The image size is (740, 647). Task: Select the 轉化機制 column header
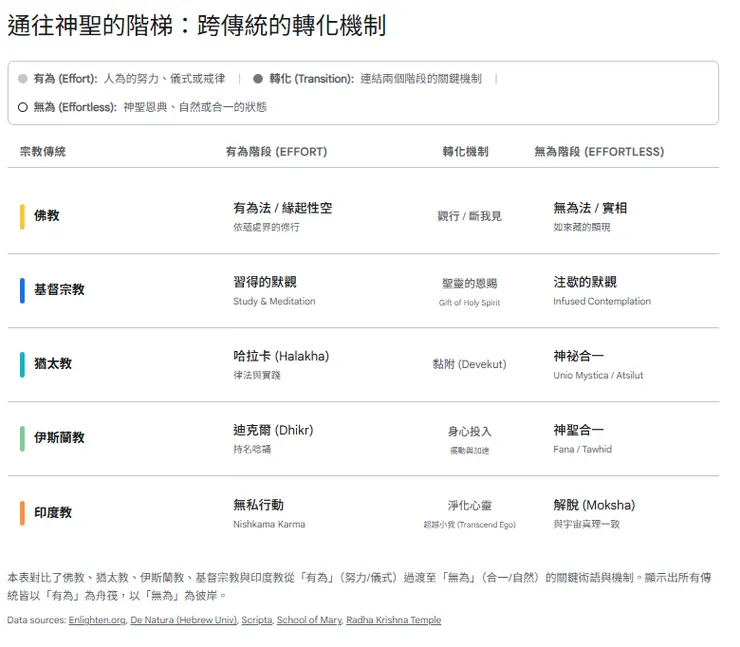[465, 151]
